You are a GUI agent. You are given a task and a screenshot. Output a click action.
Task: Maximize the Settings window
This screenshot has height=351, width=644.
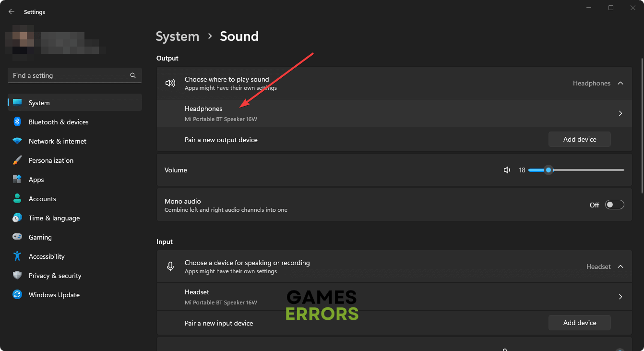click(611, 8)
